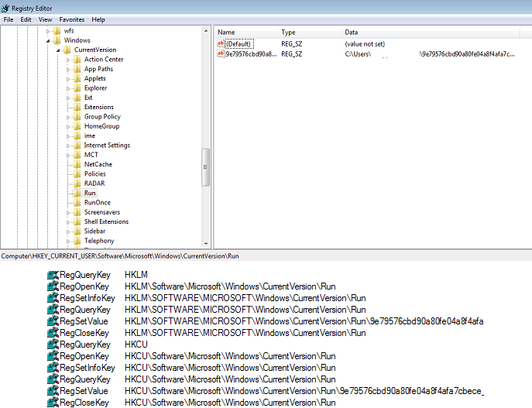Click the RegSetValue icon for the HKLM Run entry

pyautogui.click(x=53, y=321)
